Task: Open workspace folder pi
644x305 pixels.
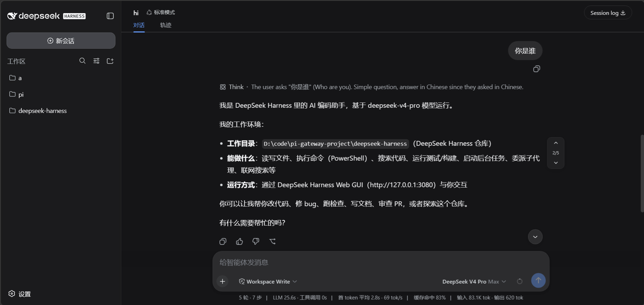Action: pos(61,94)
